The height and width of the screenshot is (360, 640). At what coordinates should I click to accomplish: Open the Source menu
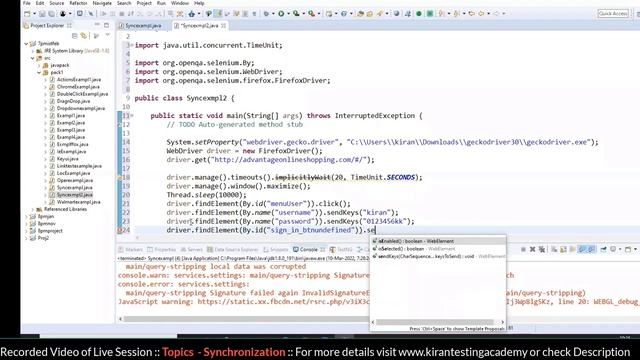click(57, 3)
